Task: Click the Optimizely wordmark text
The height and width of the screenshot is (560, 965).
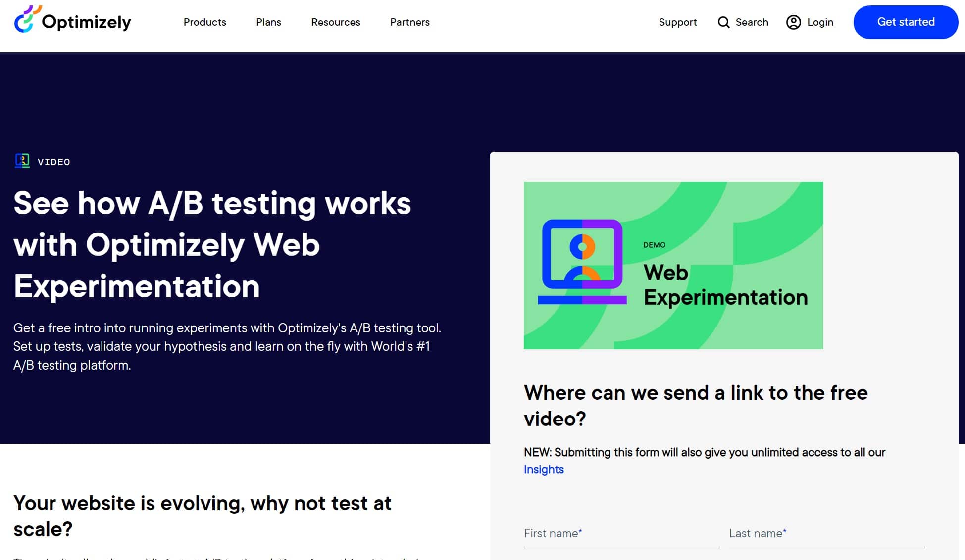Action: click(86, 22)
